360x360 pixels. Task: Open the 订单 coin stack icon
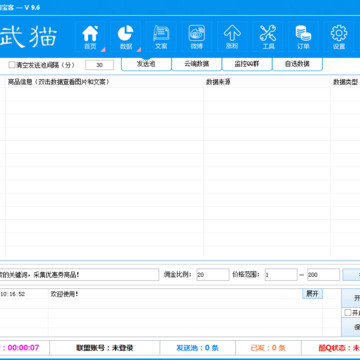(303, 37)
